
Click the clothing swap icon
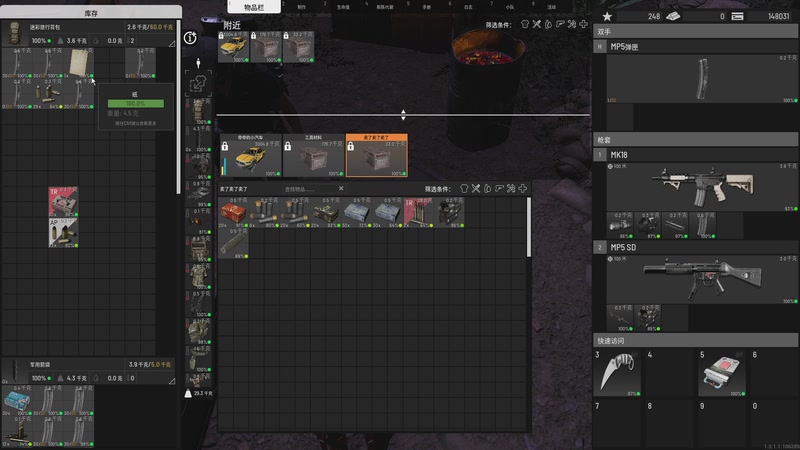tap(198, 84)
